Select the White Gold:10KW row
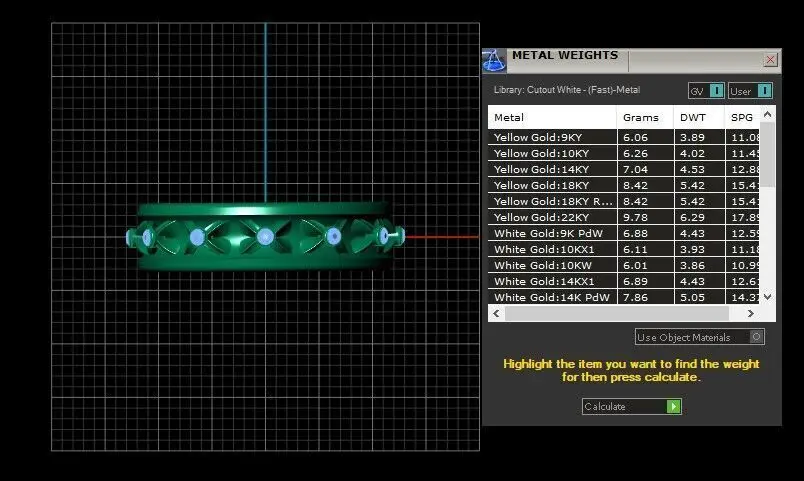804x481 pixels. (624, 265)
